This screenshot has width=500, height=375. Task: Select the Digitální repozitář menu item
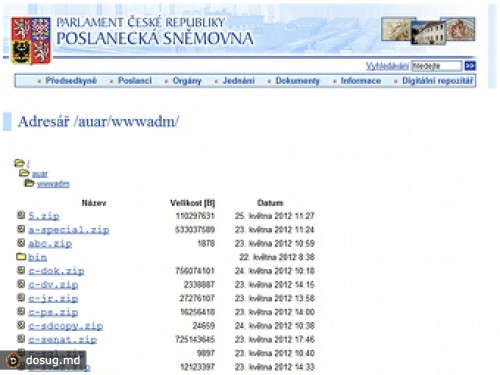coord(437,81)
